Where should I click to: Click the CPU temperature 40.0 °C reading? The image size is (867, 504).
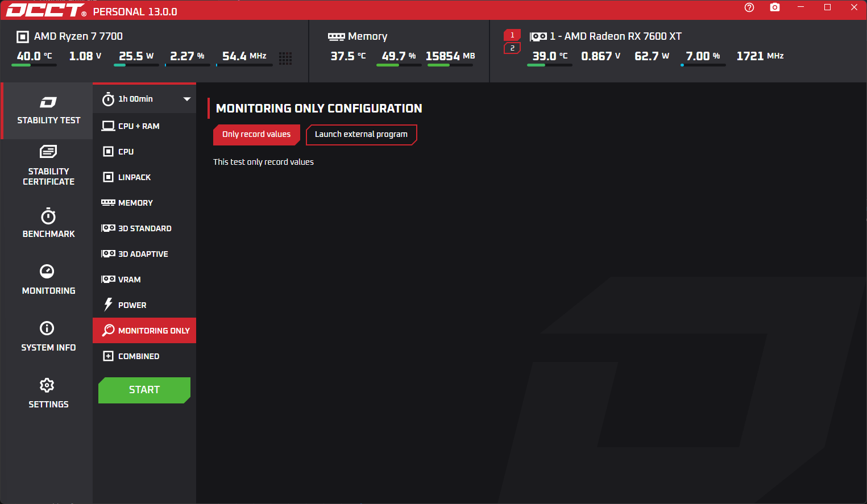coord(34,56)
